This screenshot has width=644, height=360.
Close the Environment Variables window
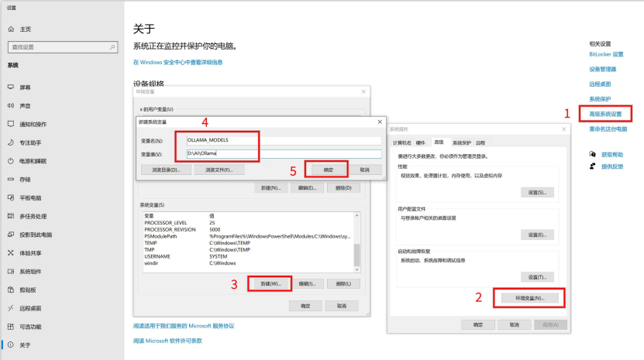(x=363, y=91)
